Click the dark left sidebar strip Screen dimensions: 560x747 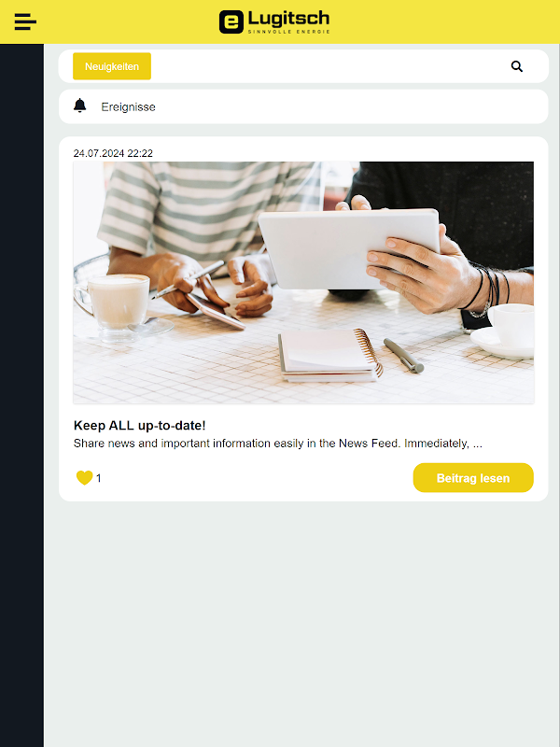[21, 395]
